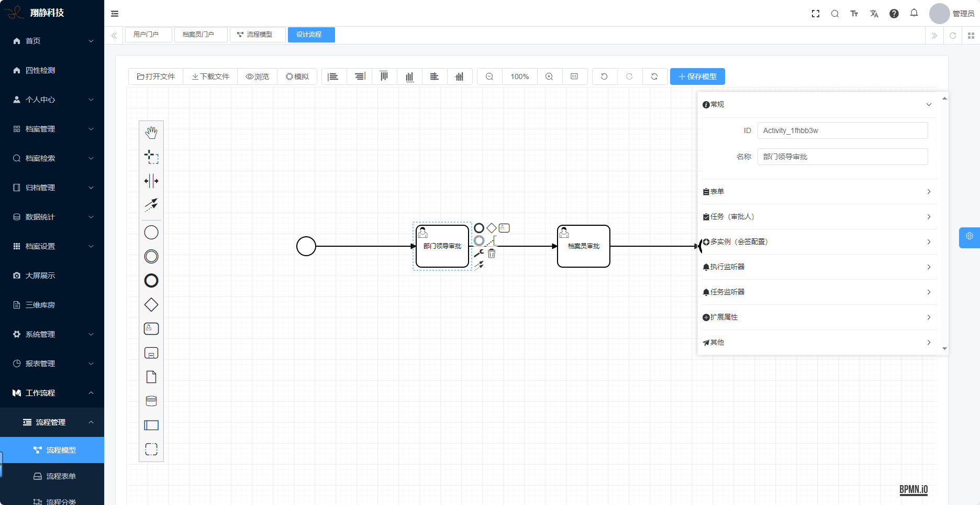Toggle the sidebar collapse hamburger button
The height and width of the screenshot is (505, 980).
115,14
